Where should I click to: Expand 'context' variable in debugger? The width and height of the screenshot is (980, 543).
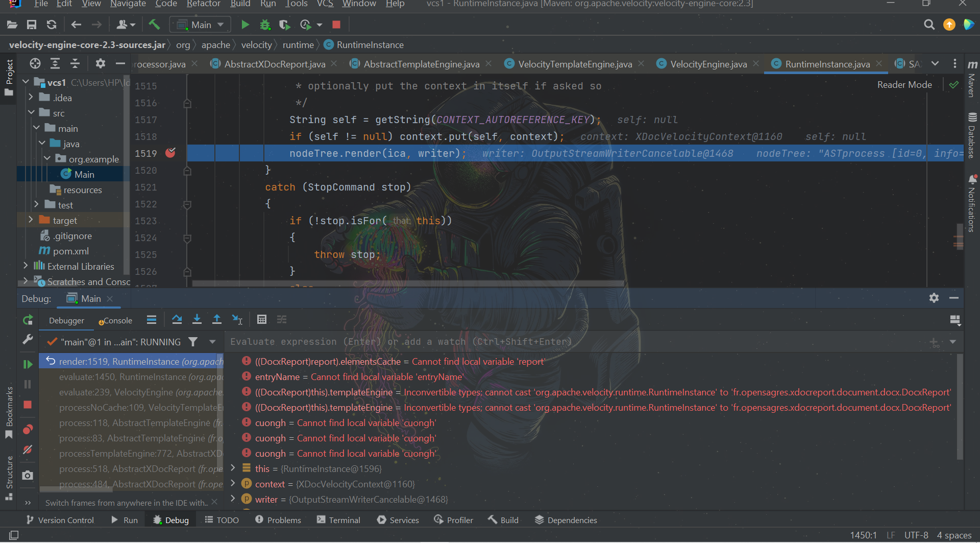233,483
